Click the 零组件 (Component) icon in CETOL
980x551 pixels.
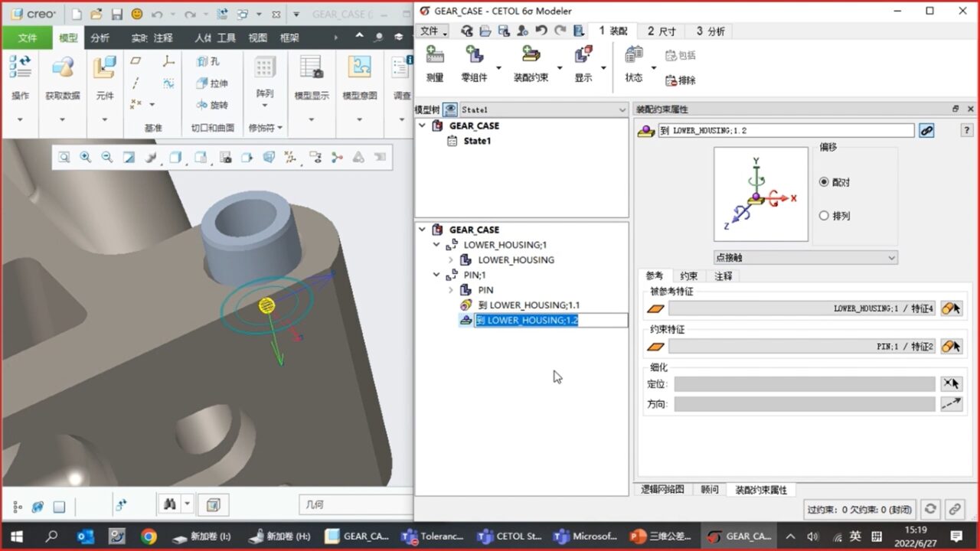[475, 55]
